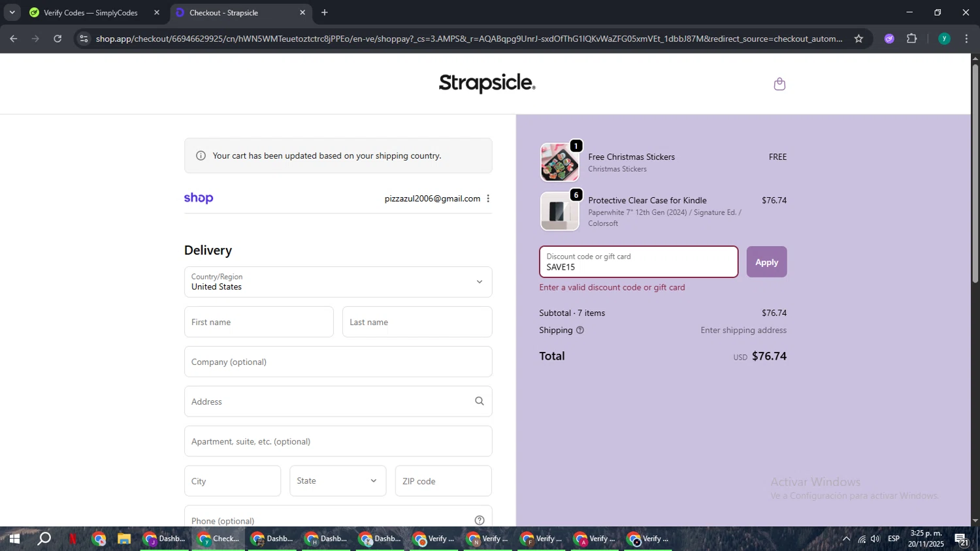Expand the State dropdown
This screenshot has width=980, height=551.
[x=338, y=480]
